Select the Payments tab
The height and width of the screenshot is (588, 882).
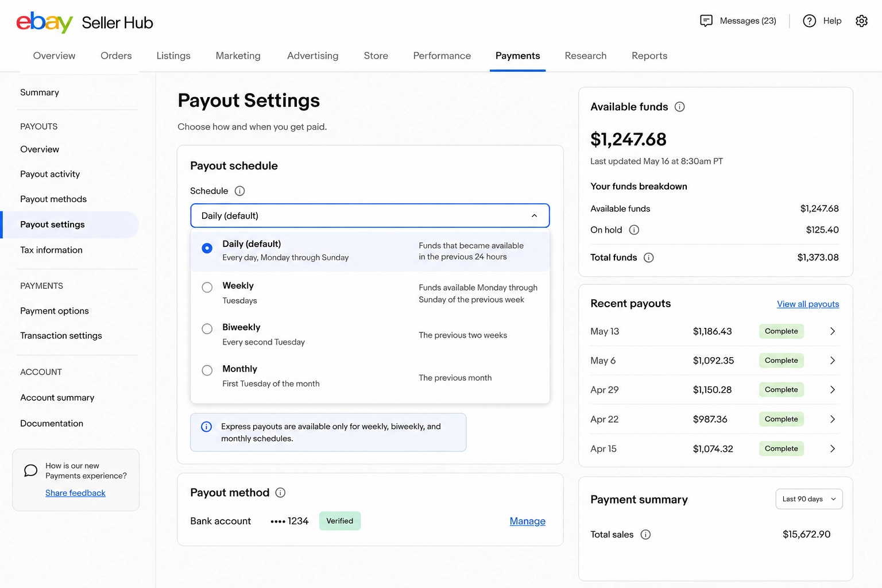518,56
